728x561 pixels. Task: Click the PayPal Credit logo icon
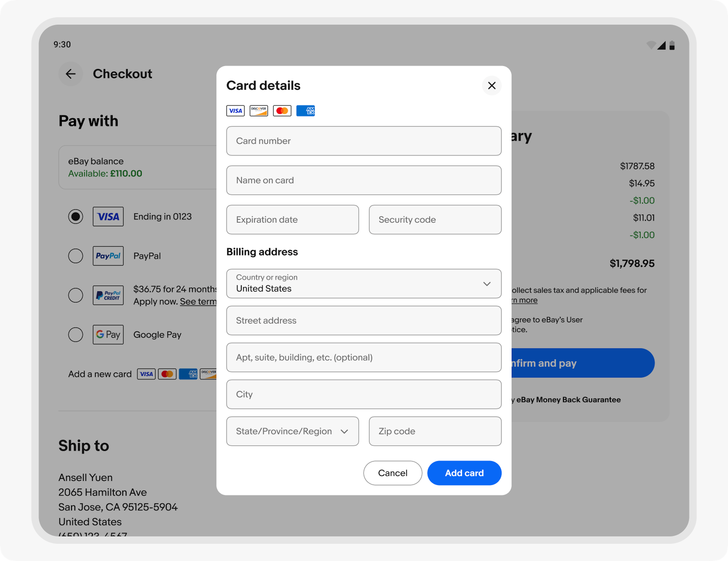click(x=108, y=295)
